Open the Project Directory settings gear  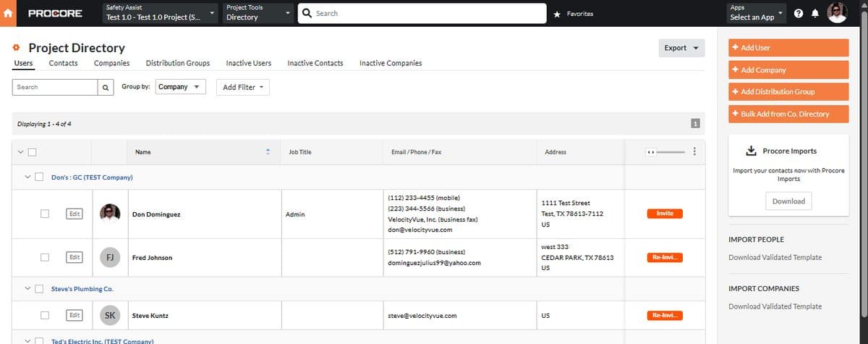[16, 48]
